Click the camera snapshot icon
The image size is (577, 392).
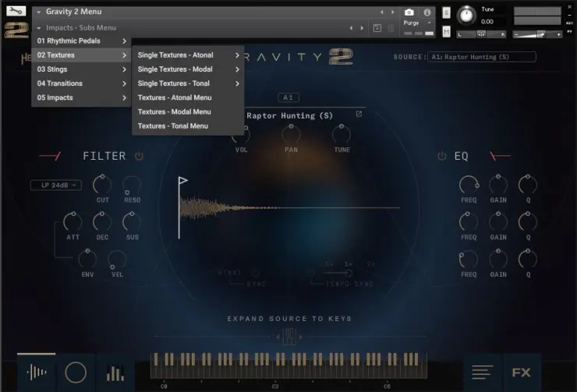click(x=409, y=12)
